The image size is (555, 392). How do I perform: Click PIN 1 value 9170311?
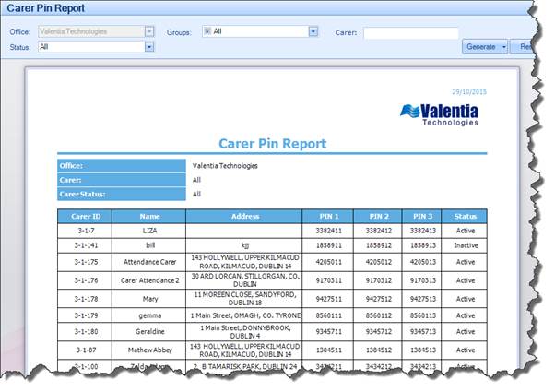(328, 280)
